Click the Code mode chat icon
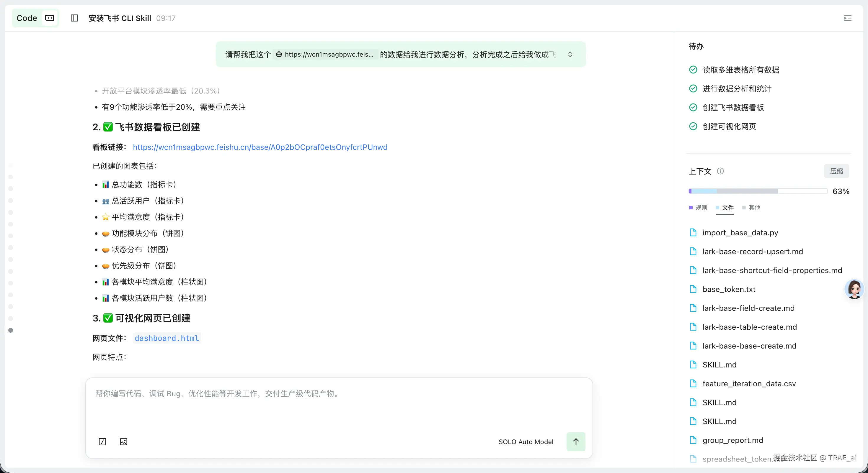Screen dimensions: 868x473 pyautogui.click(x=50, y=18)
